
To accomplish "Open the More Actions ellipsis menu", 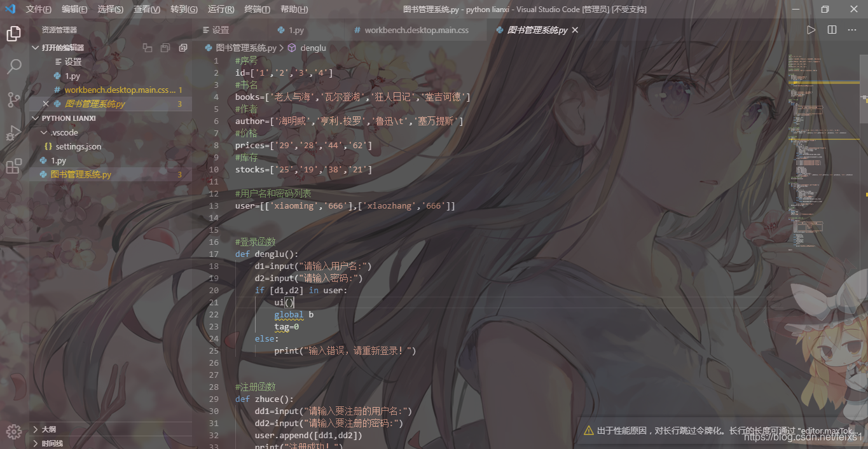I will [852, 29].
